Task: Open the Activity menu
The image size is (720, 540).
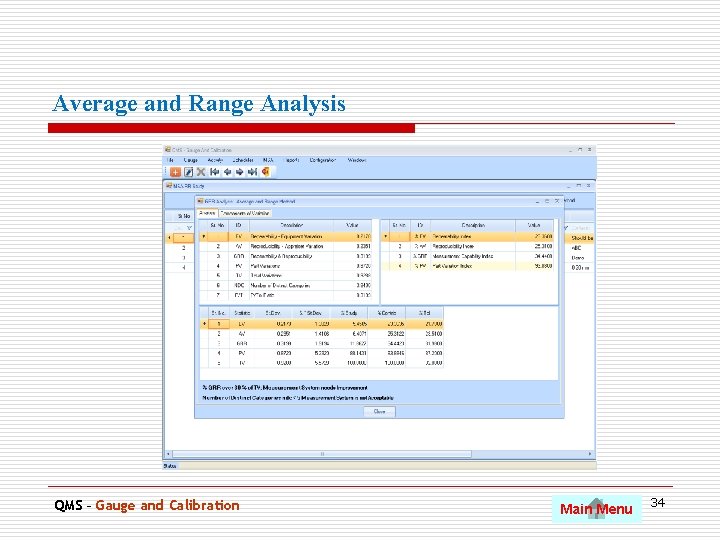Action: coord(215,160)
